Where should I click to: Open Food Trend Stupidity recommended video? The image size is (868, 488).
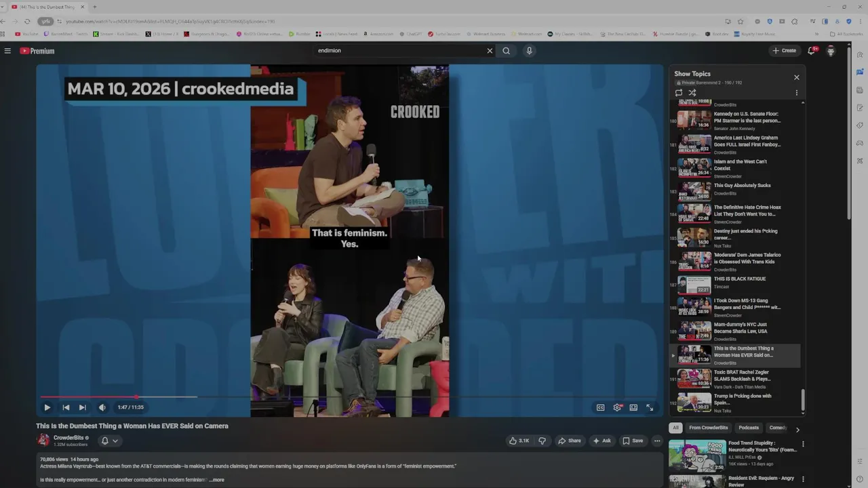coord(732,455)
